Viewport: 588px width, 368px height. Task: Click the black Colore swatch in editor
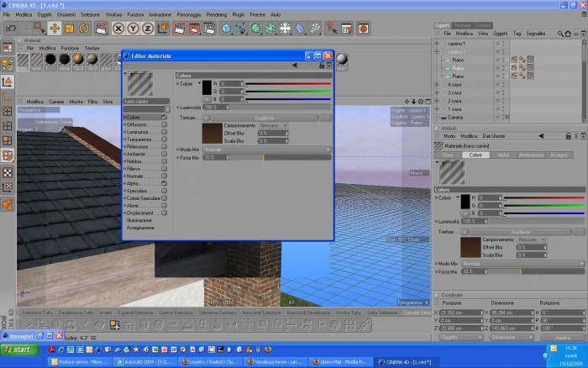[x=207, y=87]
